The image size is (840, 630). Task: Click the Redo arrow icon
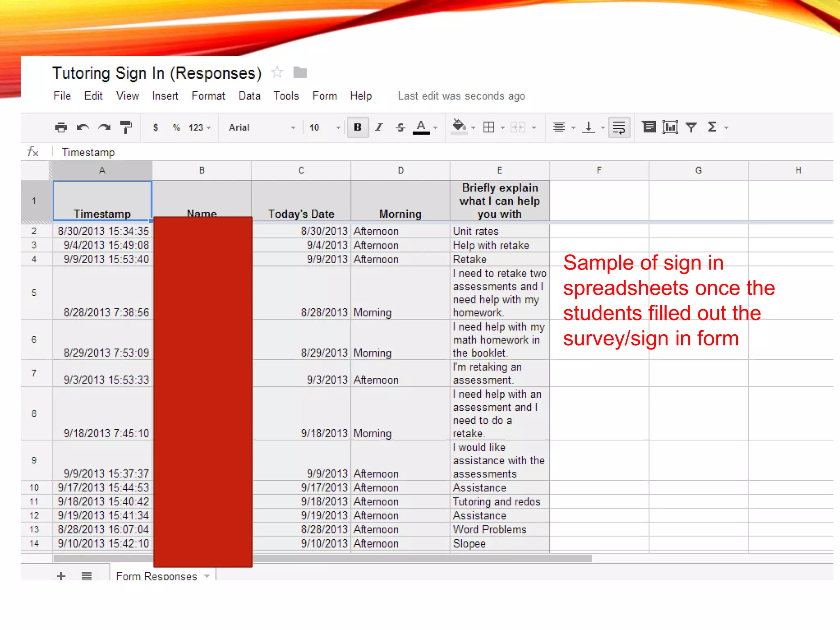pos(104,128)
